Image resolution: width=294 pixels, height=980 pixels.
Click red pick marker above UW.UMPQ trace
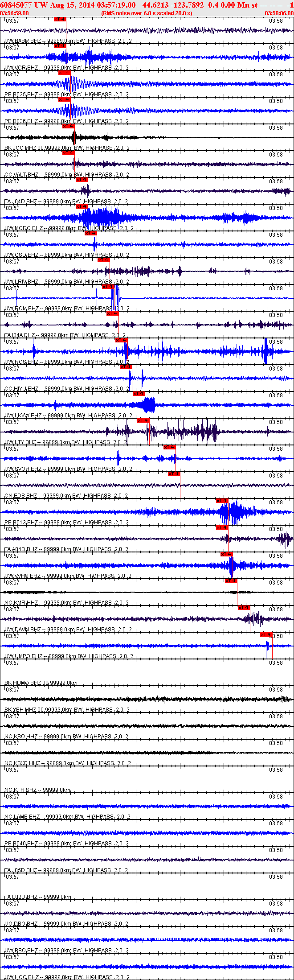[x=266, y=634]
